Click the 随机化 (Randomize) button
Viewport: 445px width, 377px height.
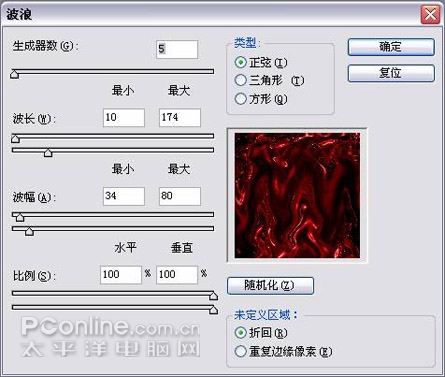click(x=270, y=286)
